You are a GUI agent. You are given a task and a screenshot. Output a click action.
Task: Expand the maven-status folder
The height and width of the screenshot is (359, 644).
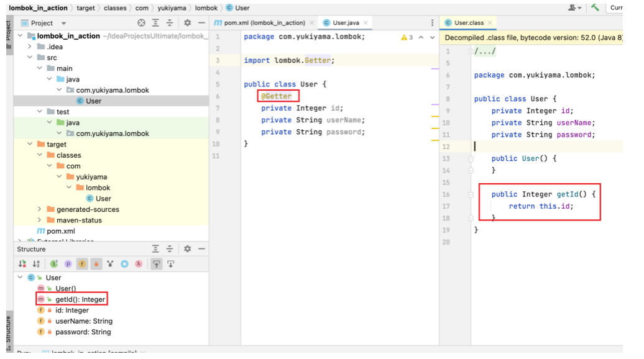coord(39,220)
